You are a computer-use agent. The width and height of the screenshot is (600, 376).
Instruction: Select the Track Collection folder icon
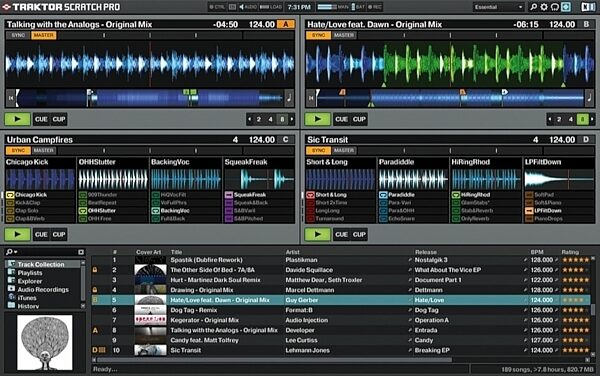11,264
